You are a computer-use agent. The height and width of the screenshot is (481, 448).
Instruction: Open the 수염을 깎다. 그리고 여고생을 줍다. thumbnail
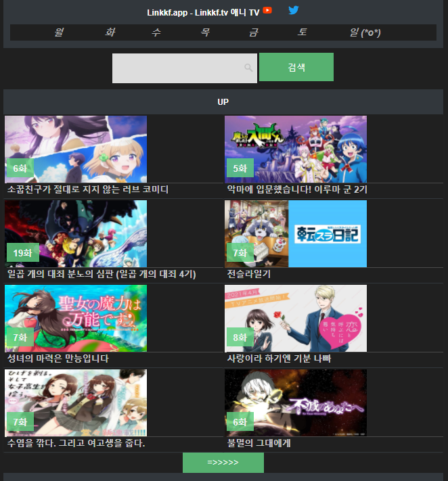click(76, 403)
